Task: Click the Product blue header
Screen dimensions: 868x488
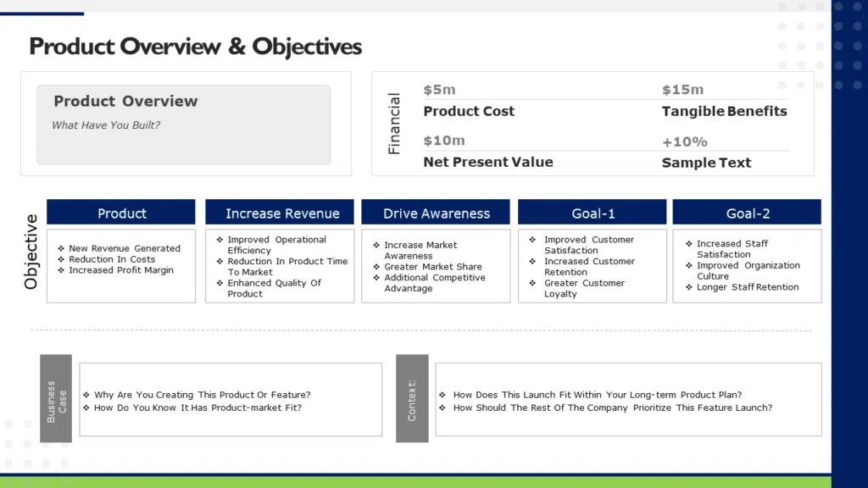Action: click(121, 213)
